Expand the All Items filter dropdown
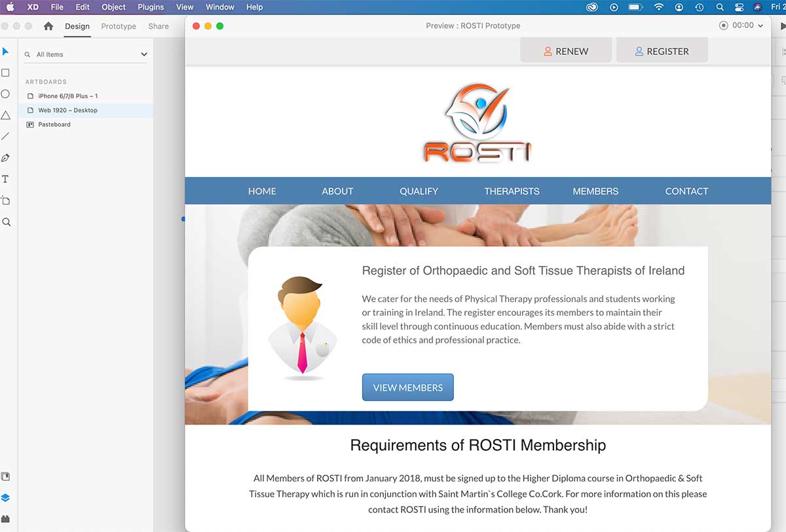This screenshot has height=532, width=786. (x=144, y=54)
